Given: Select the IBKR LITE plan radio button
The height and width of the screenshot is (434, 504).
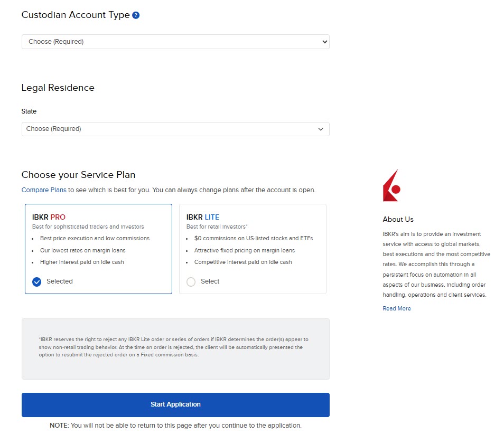Looking at the screenshot, I should pyautogui.click(x=191, y=282).
